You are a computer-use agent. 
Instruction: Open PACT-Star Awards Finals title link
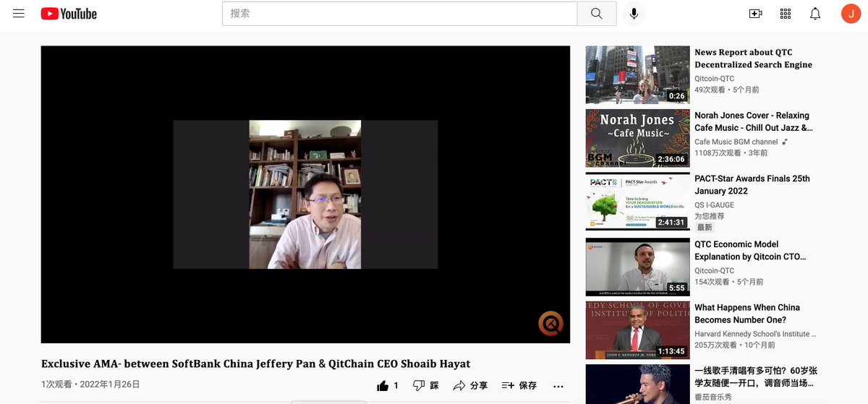(752, 185)
